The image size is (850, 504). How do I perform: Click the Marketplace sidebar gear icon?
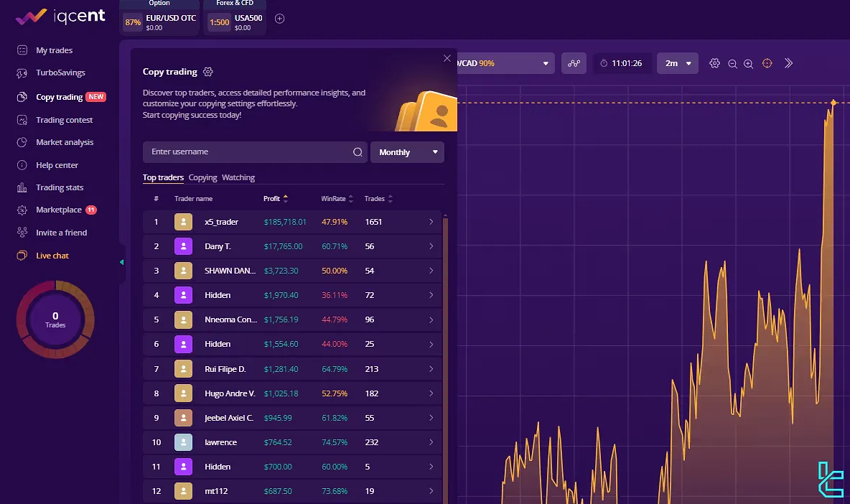pyautogui.click(x=22, y=210)
